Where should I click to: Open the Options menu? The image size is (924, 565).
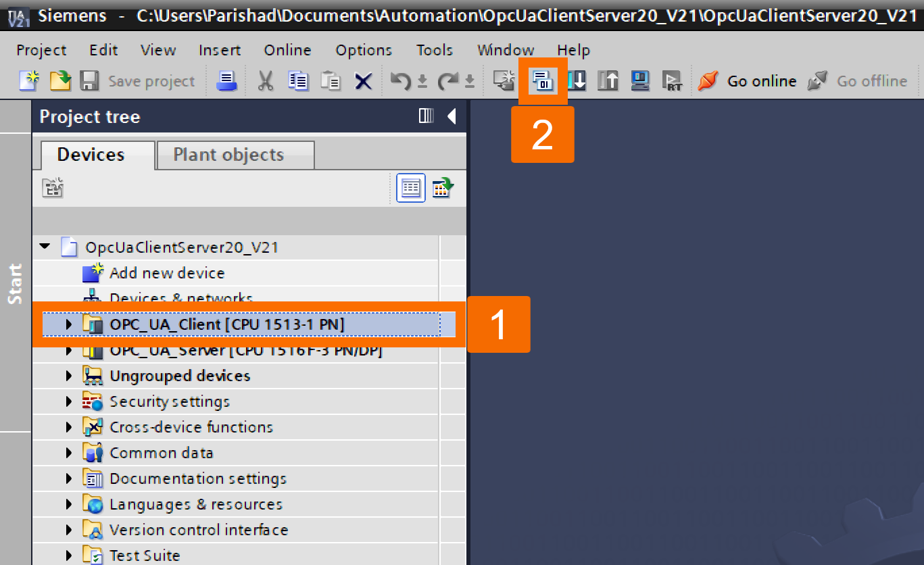click(364, 50)
